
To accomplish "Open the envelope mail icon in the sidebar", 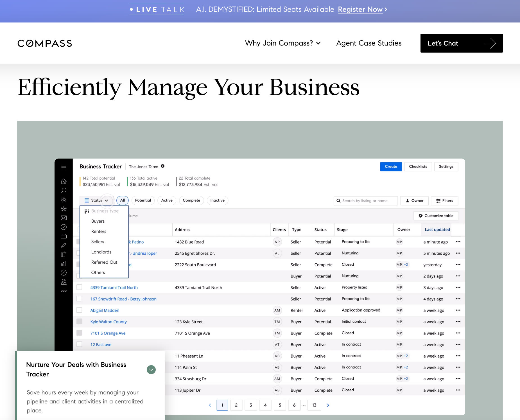I will (64, 218).
